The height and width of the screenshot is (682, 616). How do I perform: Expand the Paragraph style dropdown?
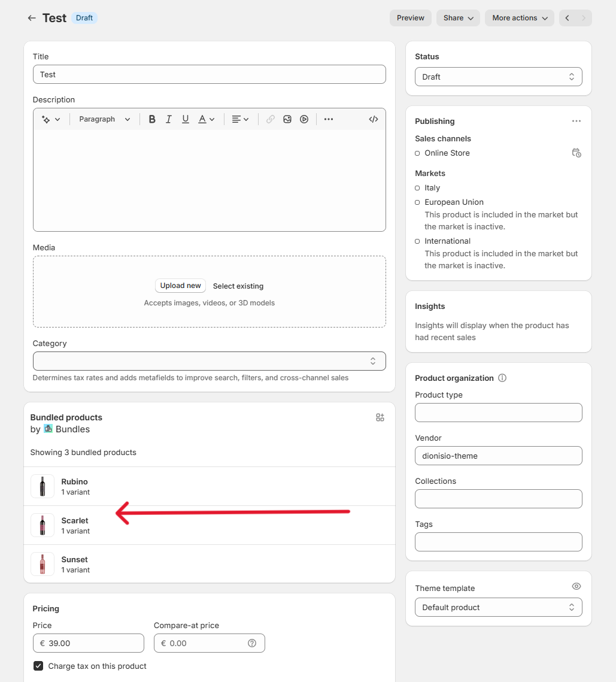(x=105, y=119)
